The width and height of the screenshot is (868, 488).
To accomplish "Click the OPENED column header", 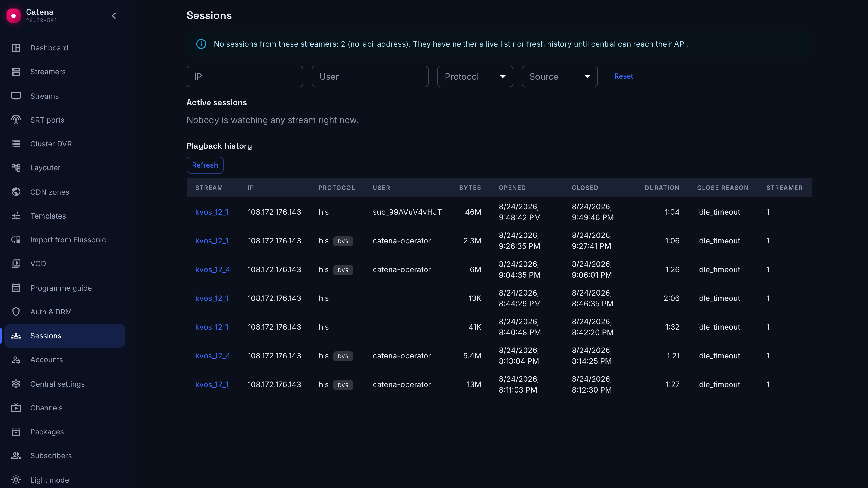I will tap(512, 188).
